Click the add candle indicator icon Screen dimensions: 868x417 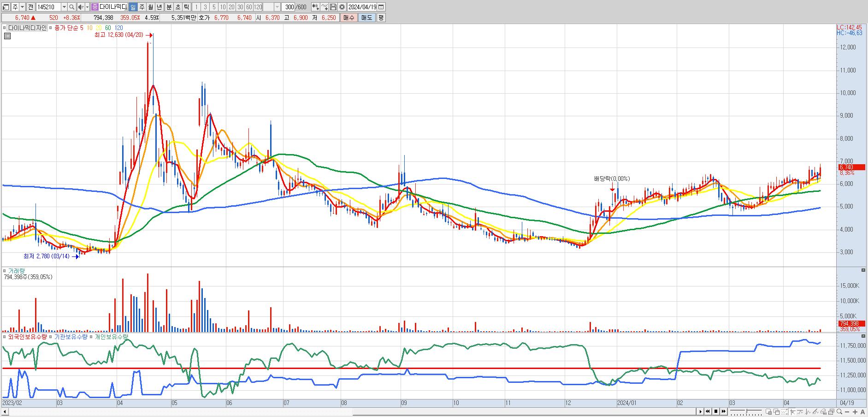coord(315,7)
